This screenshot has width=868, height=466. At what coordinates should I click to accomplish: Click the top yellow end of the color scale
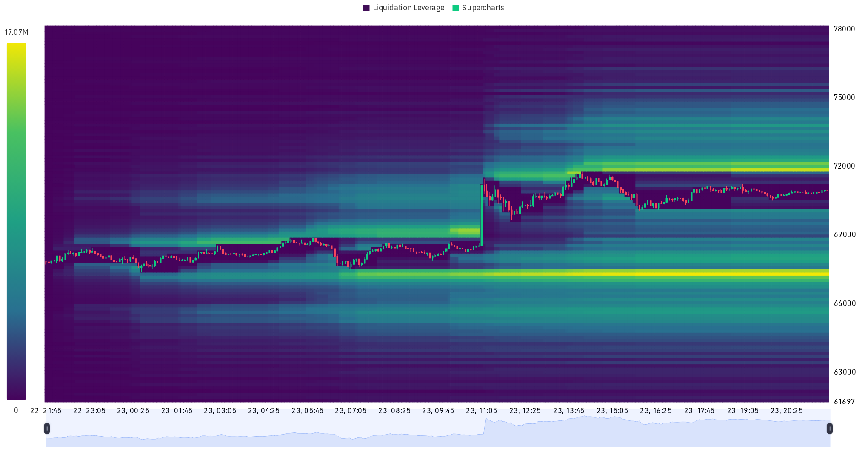pos(16,47)
